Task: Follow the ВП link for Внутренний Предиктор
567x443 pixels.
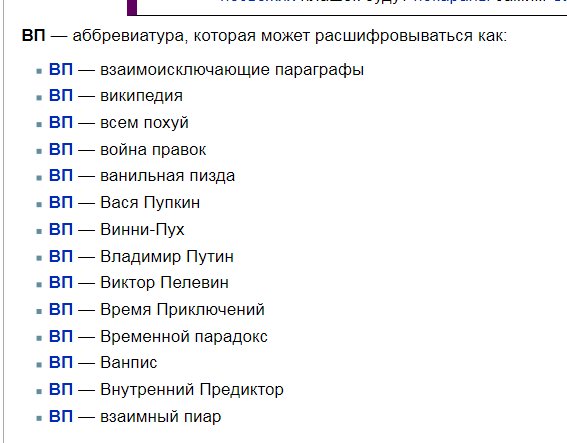Action: click(61, 389)
